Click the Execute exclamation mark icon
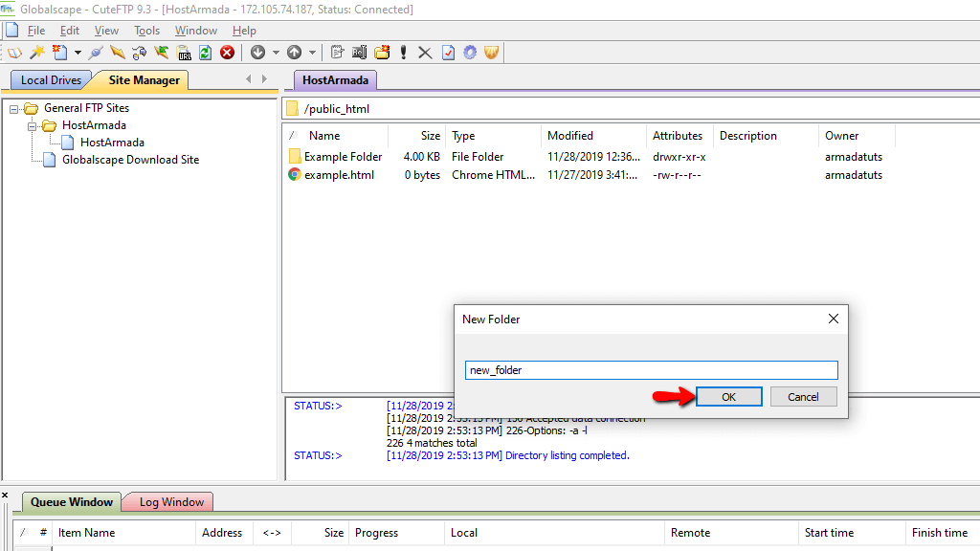 [404, 53]
